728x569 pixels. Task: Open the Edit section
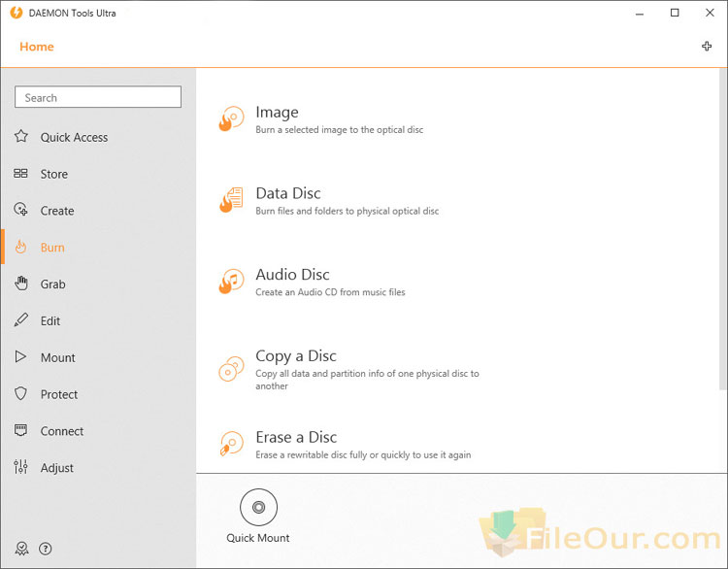[x=50, y=321]
